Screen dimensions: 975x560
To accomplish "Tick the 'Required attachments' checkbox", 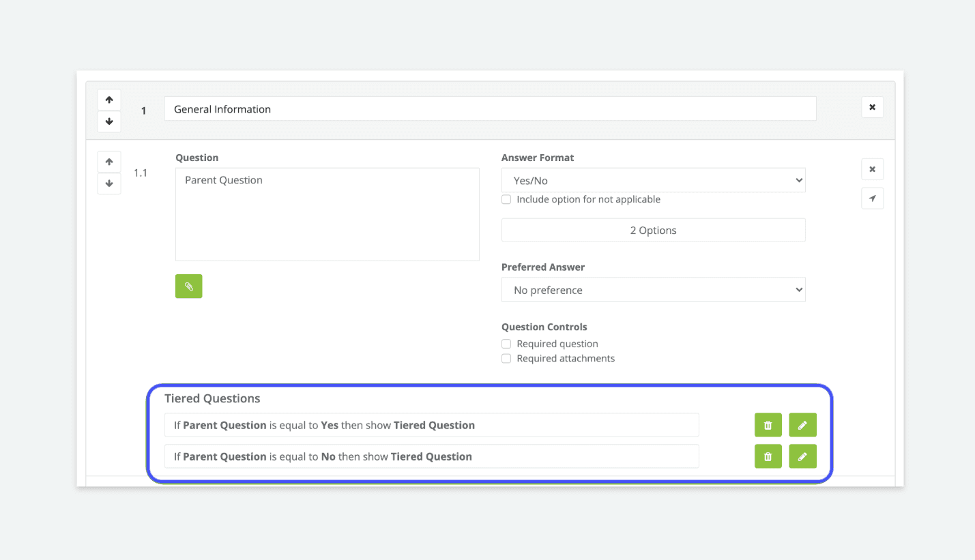I will [506, 359].
